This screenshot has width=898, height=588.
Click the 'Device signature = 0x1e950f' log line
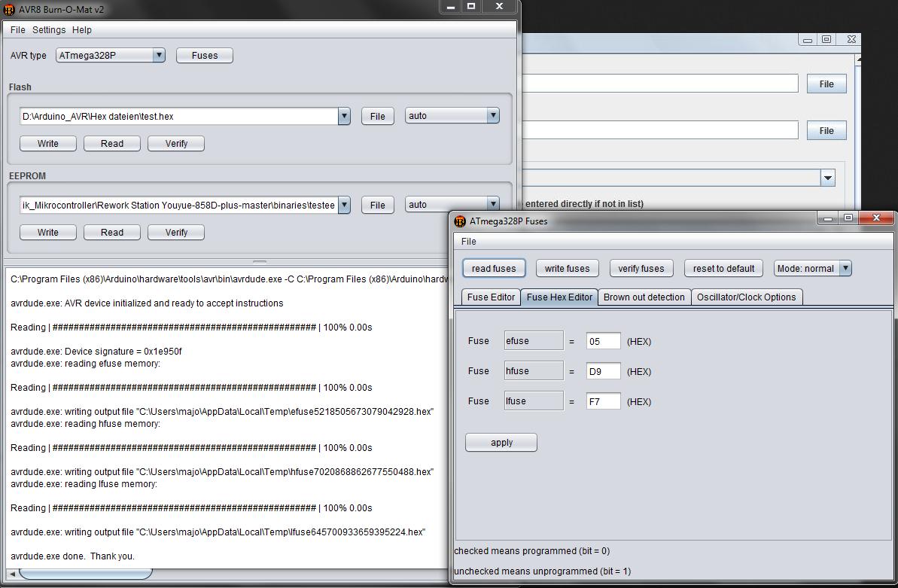[x=96, y=352]
